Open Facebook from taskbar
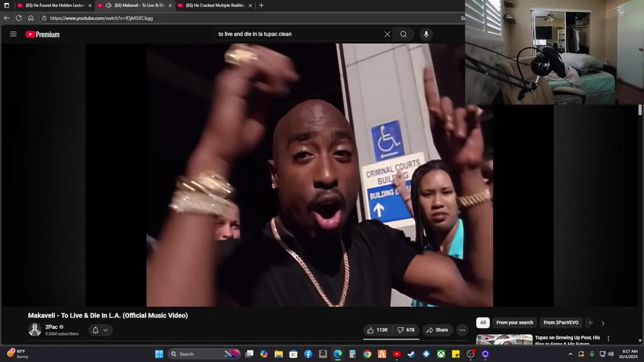Image resolution: width=644 pixels, height=362 pixels. coord(308,354)
